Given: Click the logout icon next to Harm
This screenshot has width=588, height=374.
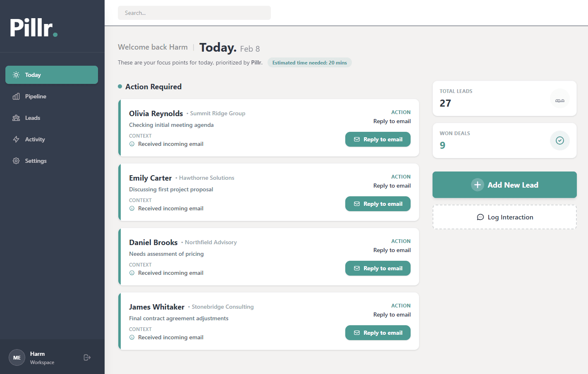Looking at the screenshot, I should pos(87,357).
